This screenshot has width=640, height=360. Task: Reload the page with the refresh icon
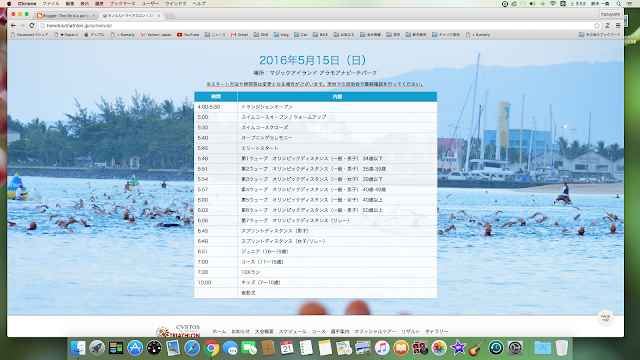pos(31,25)
